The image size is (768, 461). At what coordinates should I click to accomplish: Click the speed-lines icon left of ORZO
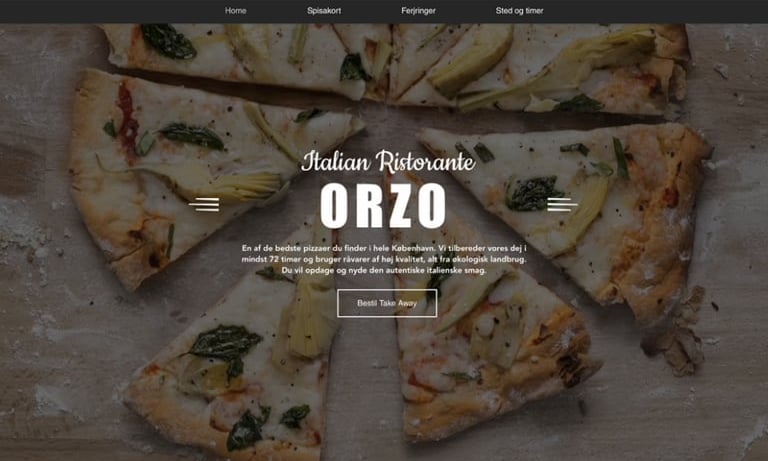[204, 204]
